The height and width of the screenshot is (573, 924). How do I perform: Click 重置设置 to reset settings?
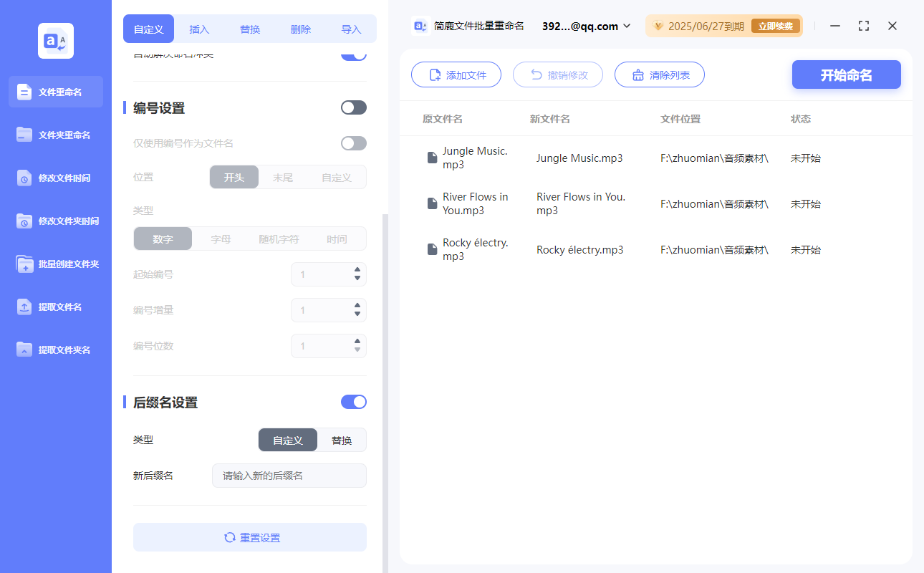point(249,537)
